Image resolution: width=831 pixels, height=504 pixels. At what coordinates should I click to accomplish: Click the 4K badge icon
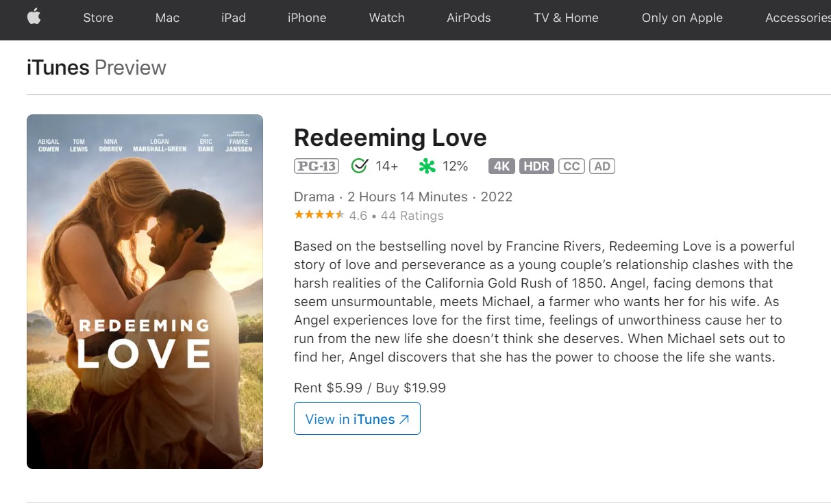501,166
